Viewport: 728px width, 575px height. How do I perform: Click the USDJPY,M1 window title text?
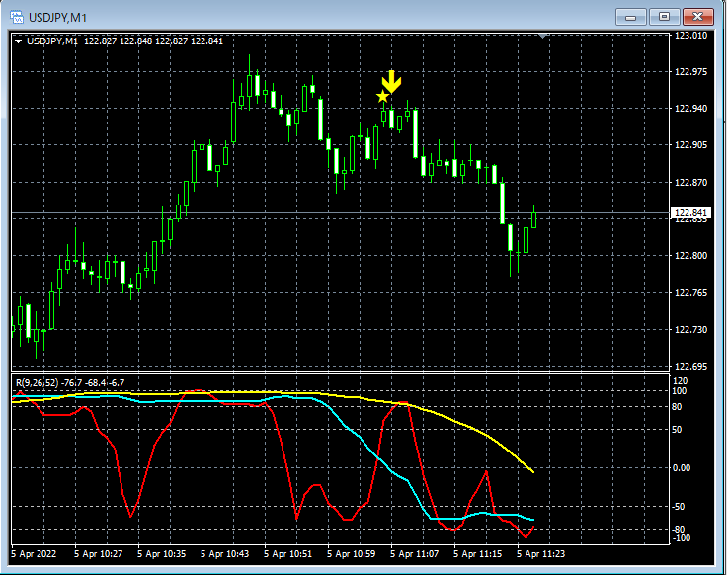pyautogui.click(x=57, y=18)
